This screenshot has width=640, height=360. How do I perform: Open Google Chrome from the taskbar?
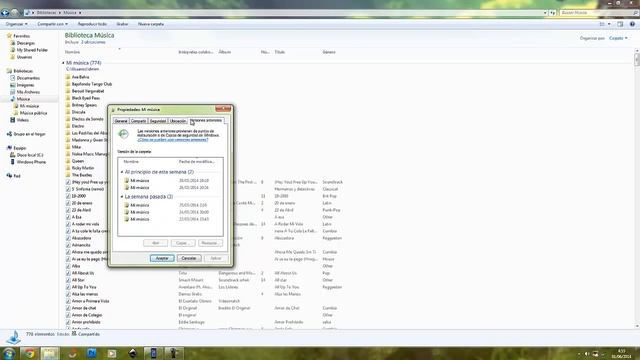point(30,353)
